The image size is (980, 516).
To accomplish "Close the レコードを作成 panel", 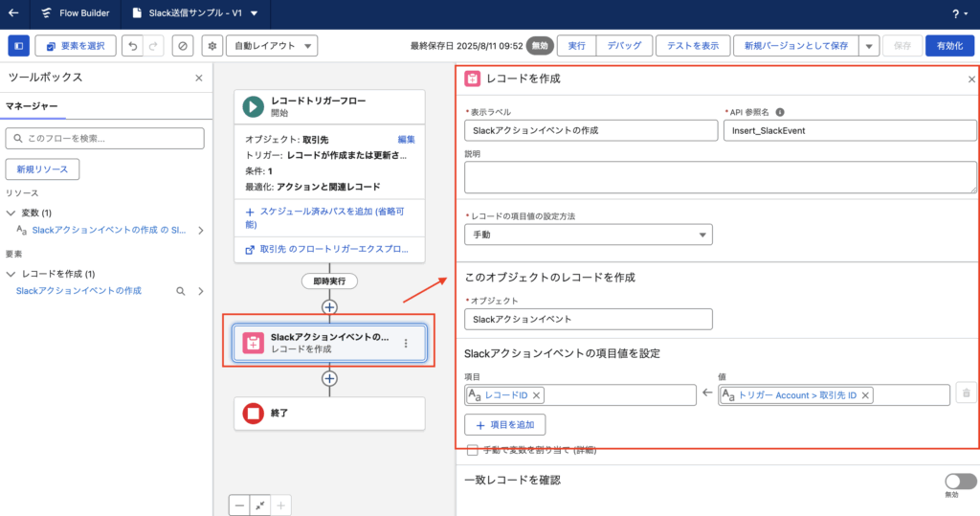I will pyautogui.click(x=971, y=79).
